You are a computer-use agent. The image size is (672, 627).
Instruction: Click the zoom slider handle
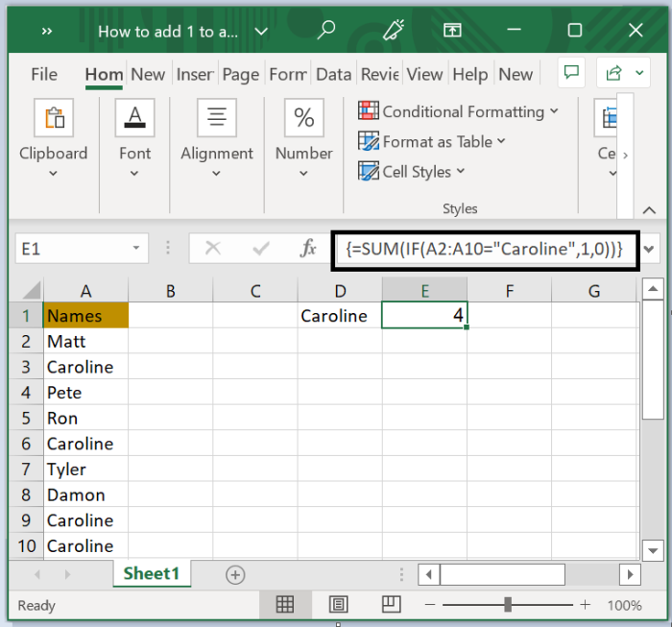tap(508, 605)
